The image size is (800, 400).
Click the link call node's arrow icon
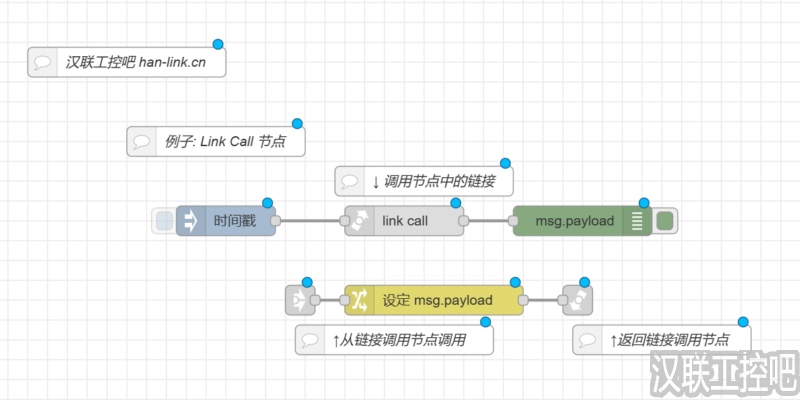coord(359,221)
